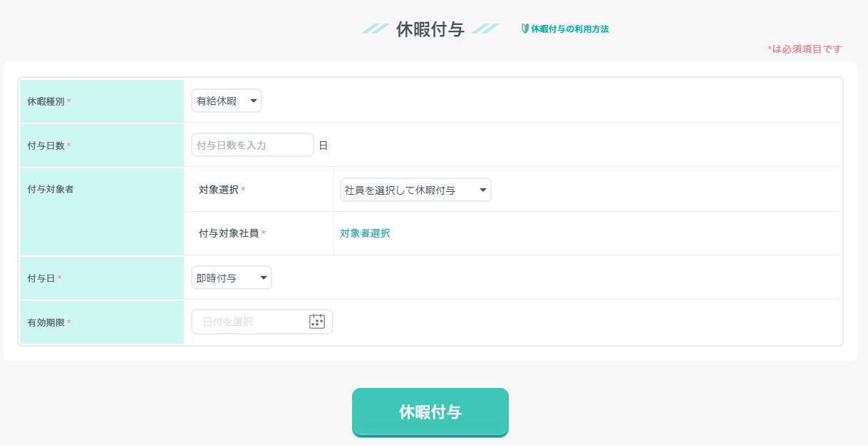Click the calendar icon in 有効期限 field

pos(317,322)
